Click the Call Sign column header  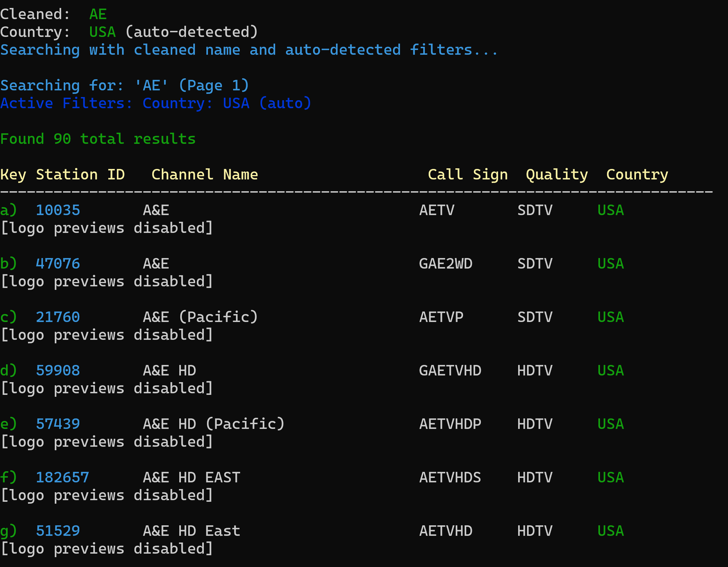point(468,175)
